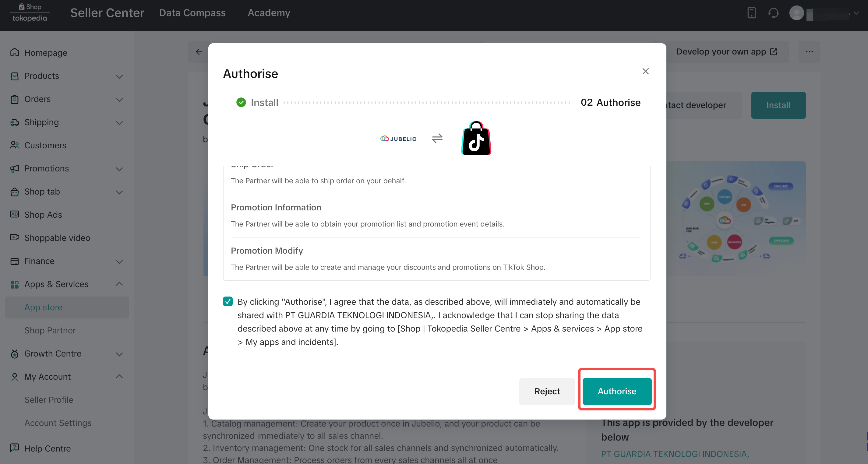Click the green Authorise button
This screenshot has width=868, height=464.
point(617,391)
